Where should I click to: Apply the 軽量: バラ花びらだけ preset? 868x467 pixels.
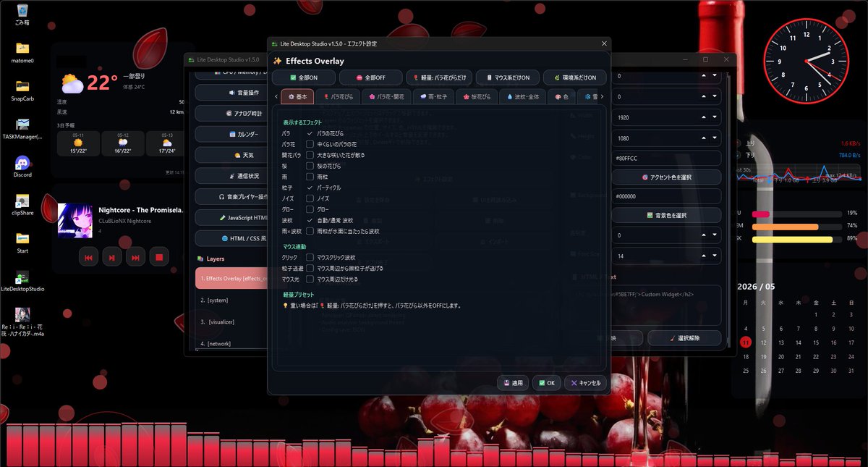coord(440,77)
